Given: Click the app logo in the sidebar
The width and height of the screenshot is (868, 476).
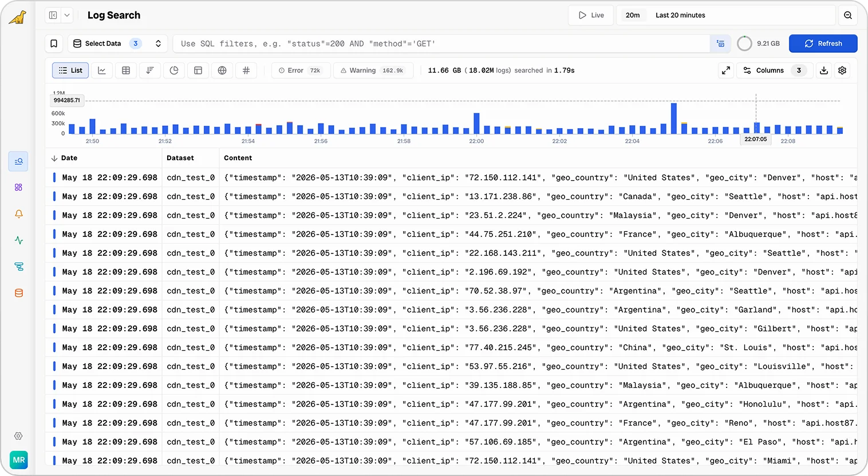Looking at the screenshot, I should click(18, 17).
